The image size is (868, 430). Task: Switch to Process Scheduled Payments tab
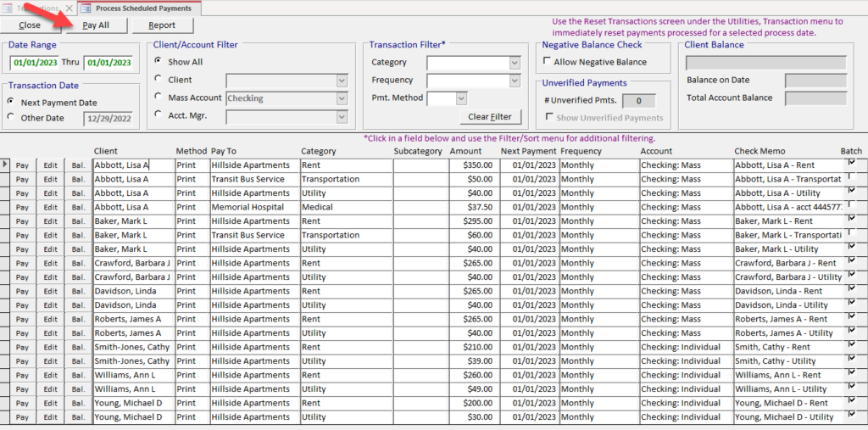pyautogui.click(x=139, y=8)
